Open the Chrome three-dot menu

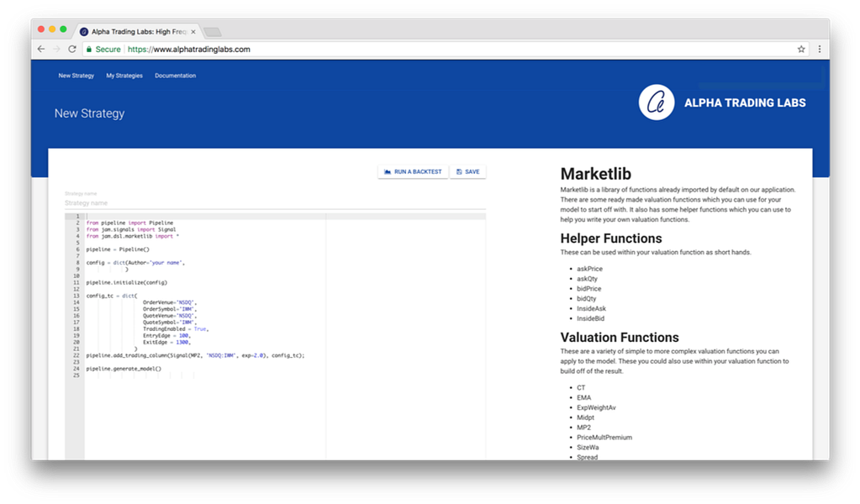click(x=820, y=49)
